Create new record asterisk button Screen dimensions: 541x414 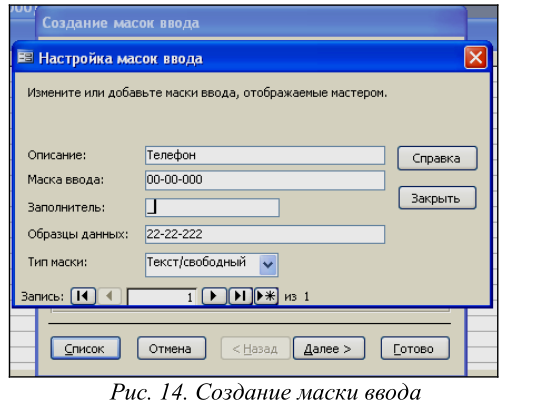(x=266, y=296)
